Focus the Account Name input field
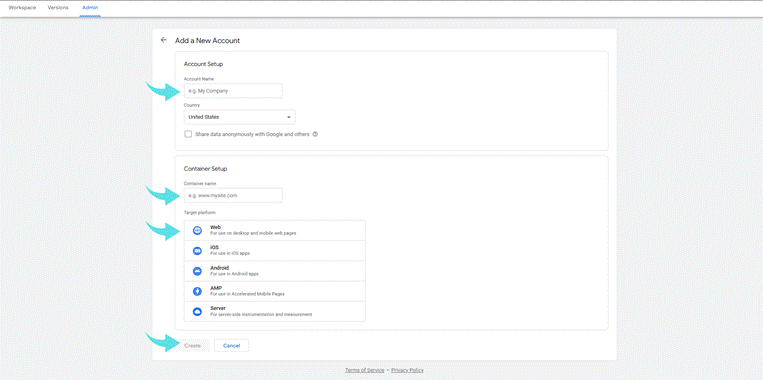This screenshot has width=763, height=380. [233, 90]
